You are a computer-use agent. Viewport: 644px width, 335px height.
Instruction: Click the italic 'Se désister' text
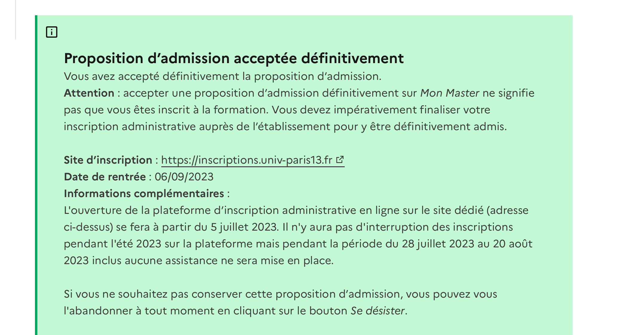pos(378,311)
